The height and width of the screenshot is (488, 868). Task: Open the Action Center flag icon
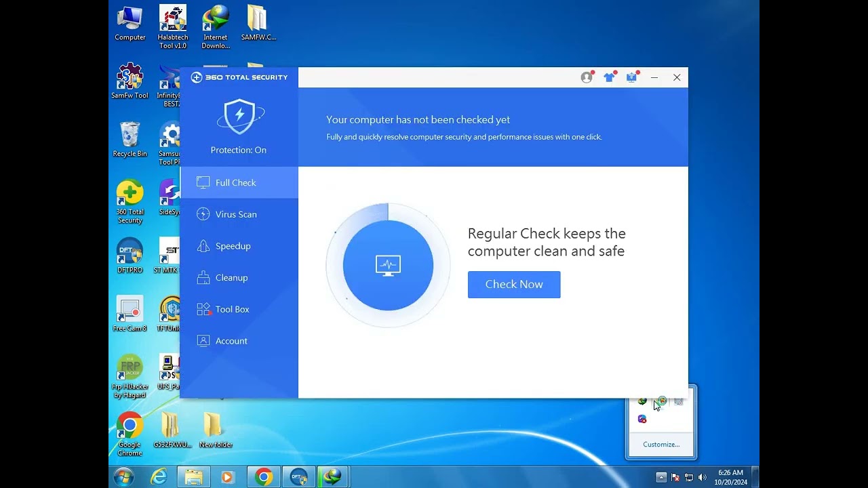tap(675, 477)
